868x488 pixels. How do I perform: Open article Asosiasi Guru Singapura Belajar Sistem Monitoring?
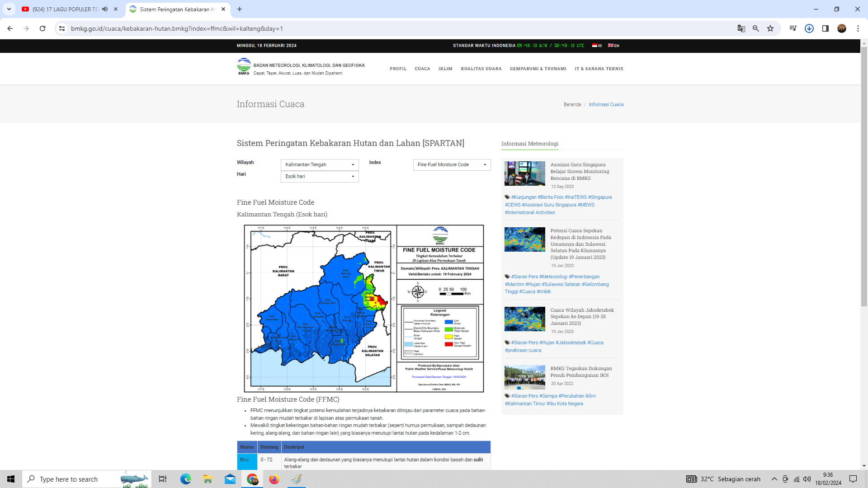[x=580, y=171]
